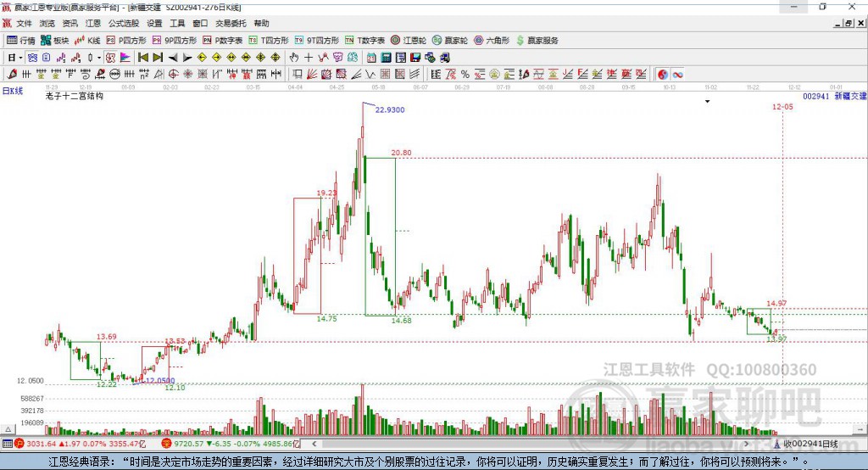Toggle the highlighted 区 indicator button

point(111,58)
